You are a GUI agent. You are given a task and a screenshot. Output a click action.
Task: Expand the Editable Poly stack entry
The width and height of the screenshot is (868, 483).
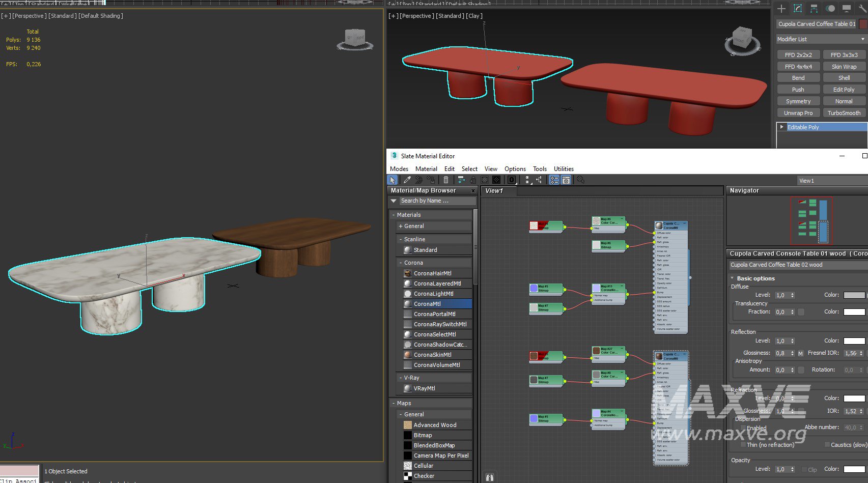781,127
